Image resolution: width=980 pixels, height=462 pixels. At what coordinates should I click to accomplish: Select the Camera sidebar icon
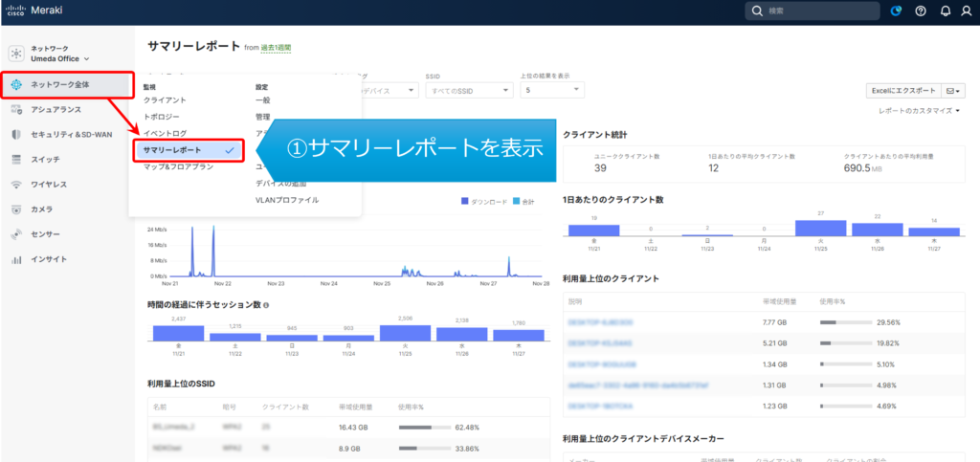point(16,209)
